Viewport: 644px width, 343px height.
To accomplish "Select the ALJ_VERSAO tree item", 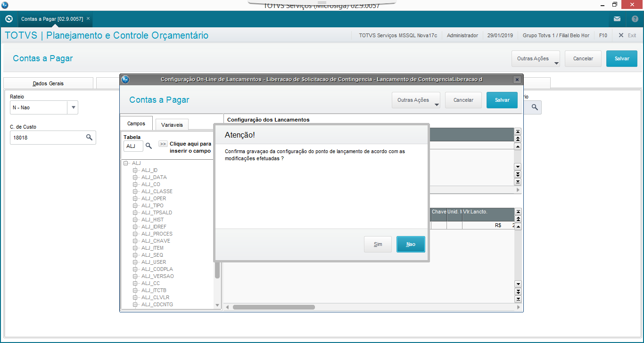I will (157, 276).
